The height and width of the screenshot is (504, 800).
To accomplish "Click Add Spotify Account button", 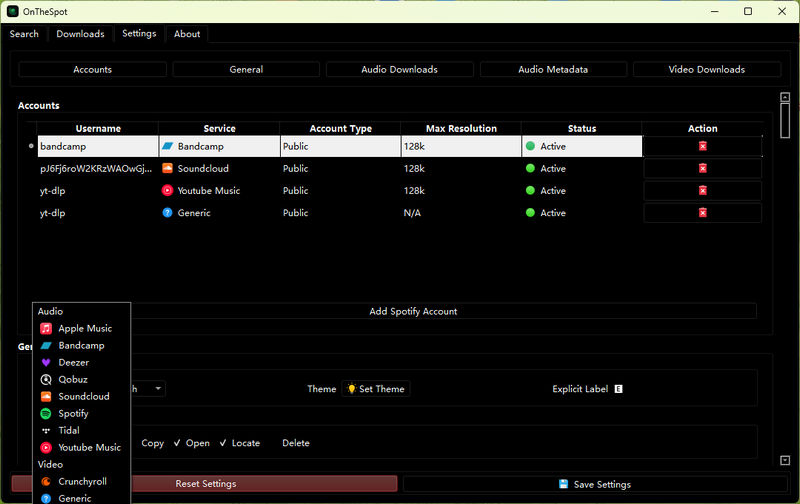I will pos(413,311).
